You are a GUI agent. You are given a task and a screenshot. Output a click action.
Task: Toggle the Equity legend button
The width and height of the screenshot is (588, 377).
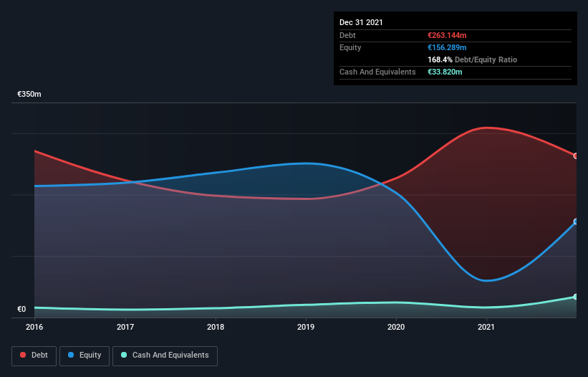coord(85,355)
